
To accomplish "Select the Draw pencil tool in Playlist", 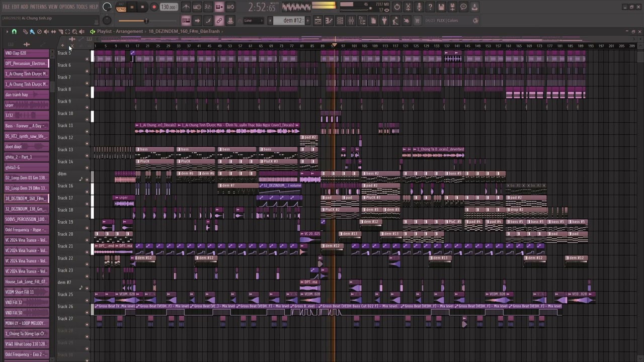I will pos(25,32).
